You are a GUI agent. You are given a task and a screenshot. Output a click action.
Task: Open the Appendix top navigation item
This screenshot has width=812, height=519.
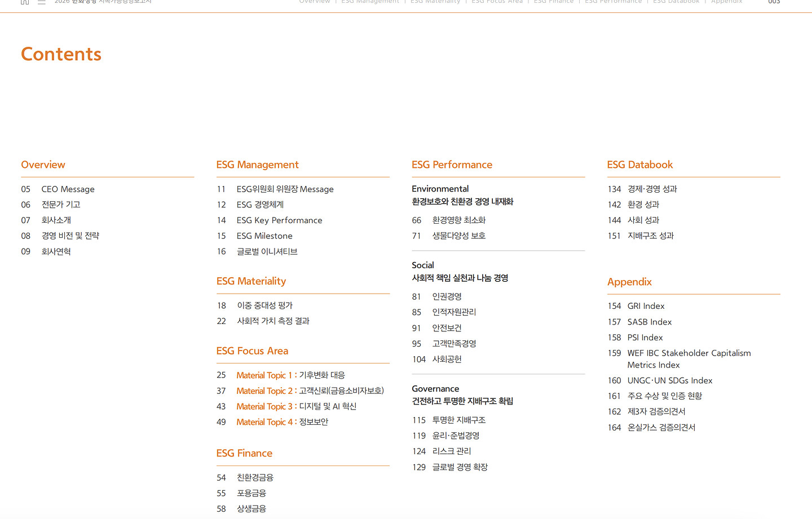[726, 2]
